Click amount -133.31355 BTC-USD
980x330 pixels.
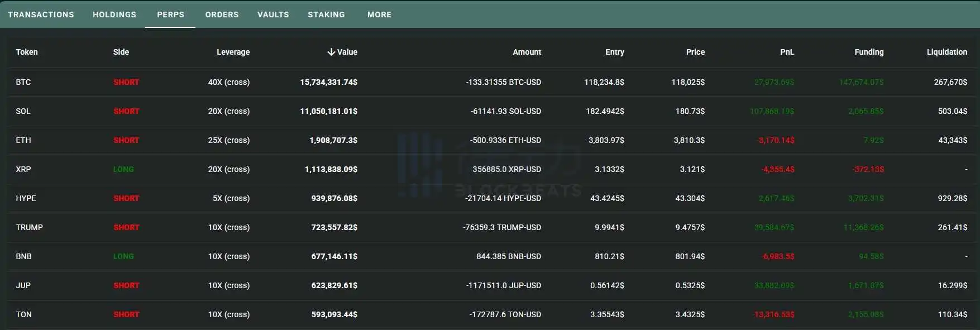pos(504,82)
